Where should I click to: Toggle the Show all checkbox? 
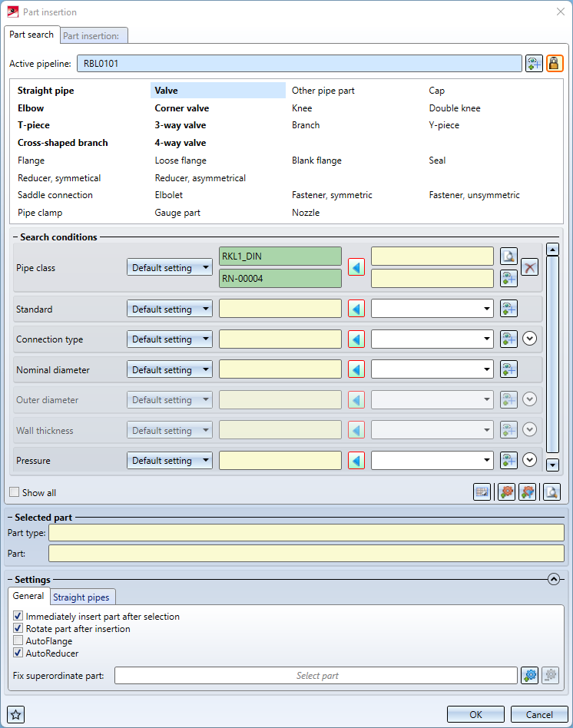coord(14,493)
